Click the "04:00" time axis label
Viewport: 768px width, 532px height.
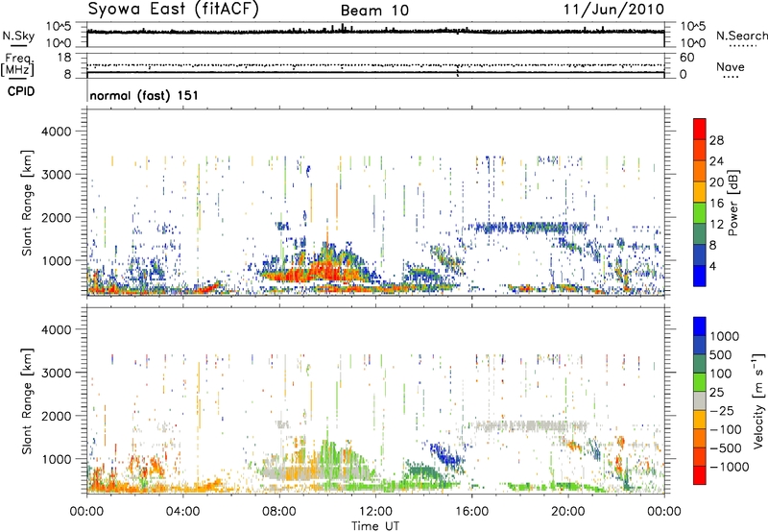pyautogui.click(x=182, y=511)
